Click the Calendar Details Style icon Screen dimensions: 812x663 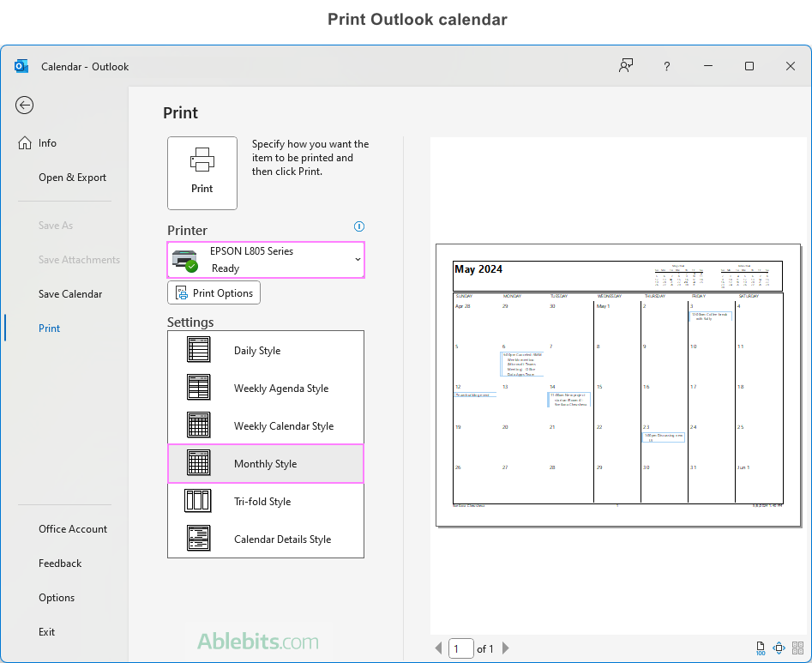click(x=198, y=538)
